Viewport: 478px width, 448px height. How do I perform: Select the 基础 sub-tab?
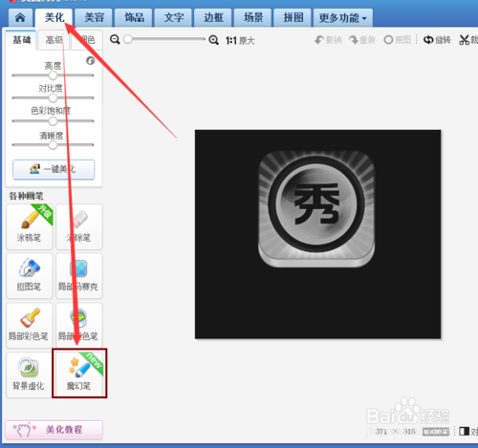[21, 40]
